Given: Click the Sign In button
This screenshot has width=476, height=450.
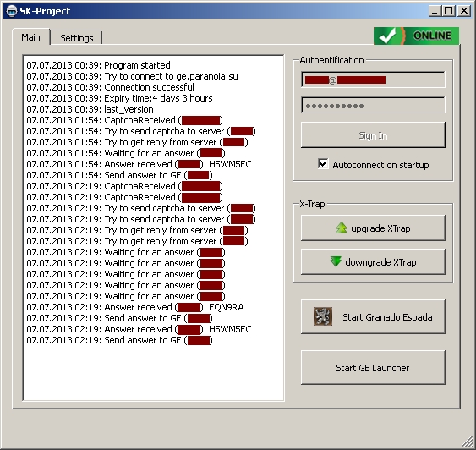Looking at the screenshot, I should 373,135.
